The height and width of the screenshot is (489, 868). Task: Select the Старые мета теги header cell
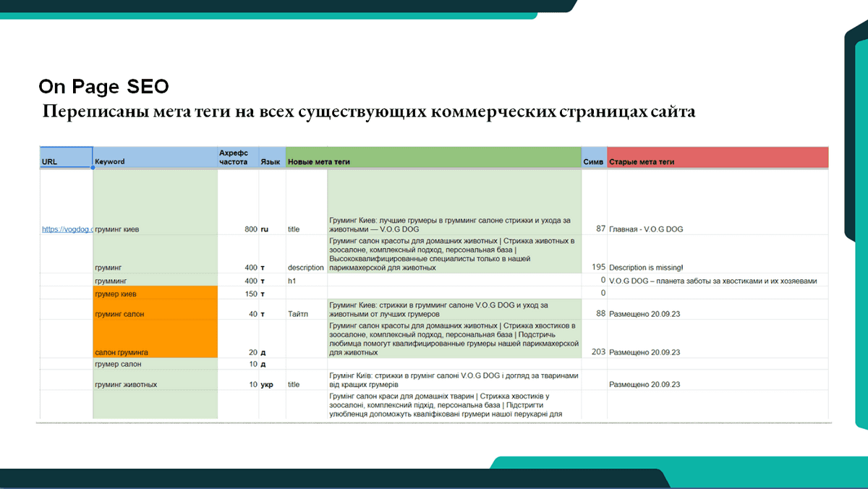[718, 158]
